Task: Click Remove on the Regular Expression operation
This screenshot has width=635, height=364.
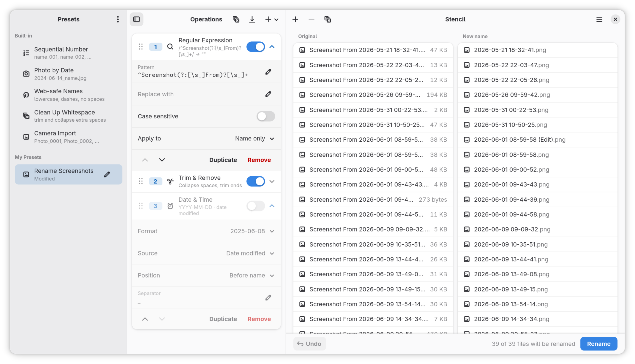Action: (x=259, y=160)
